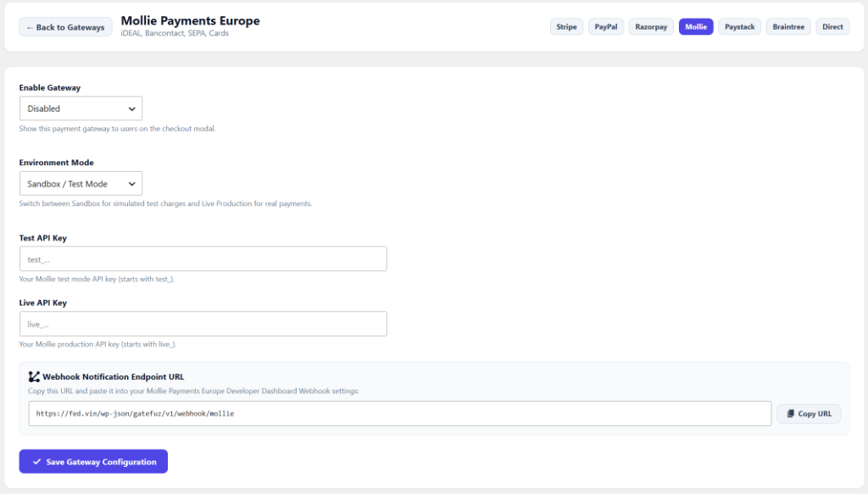Click the 'Your Mollie test mode API key' hint
This screenshot has height=494, width=868.
(97, 279)
